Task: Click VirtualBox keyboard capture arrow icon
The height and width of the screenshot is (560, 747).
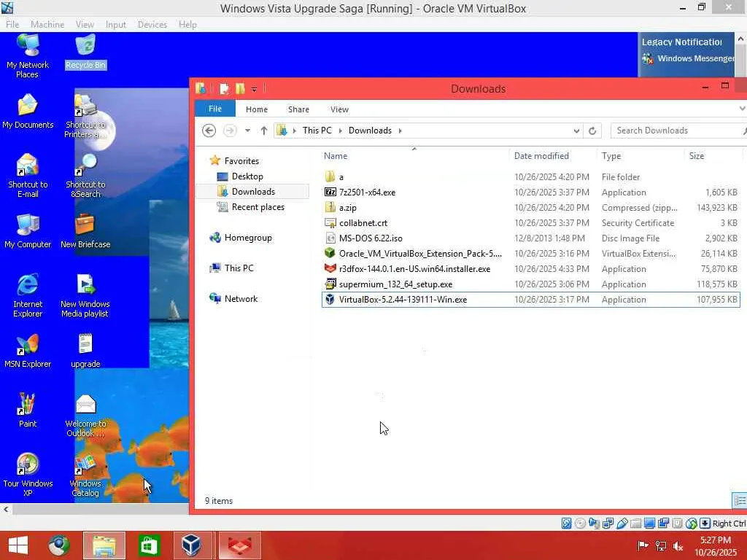Action: click(x=705, y=524)
